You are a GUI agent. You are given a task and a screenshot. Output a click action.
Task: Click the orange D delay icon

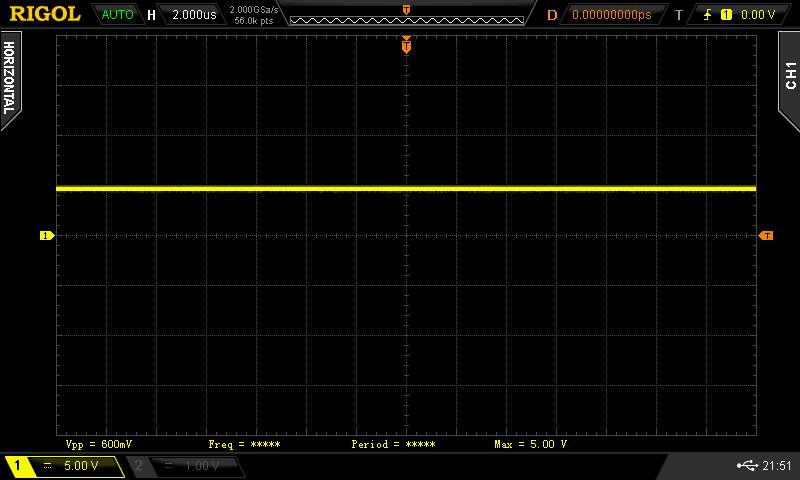[x=551, y=15]
